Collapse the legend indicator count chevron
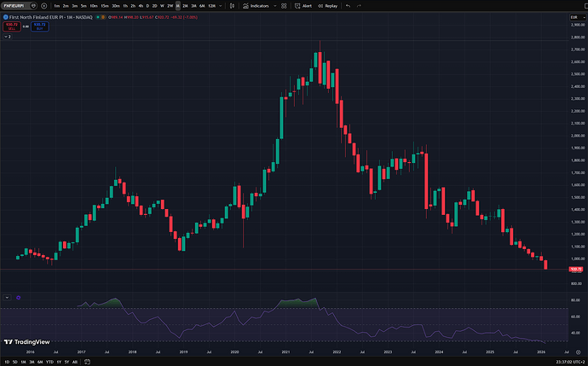Screen dimensions: 588x366 [8, 37]
